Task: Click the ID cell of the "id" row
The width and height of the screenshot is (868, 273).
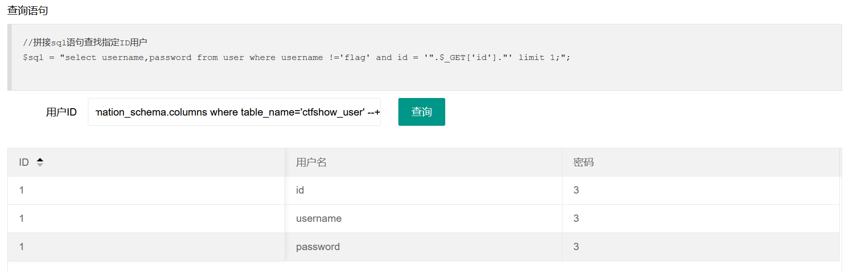Action: coord(21,190)
